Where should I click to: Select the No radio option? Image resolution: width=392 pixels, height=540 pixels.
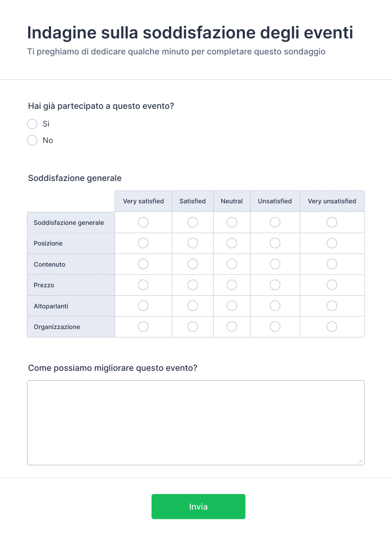(x=32, y=140)
